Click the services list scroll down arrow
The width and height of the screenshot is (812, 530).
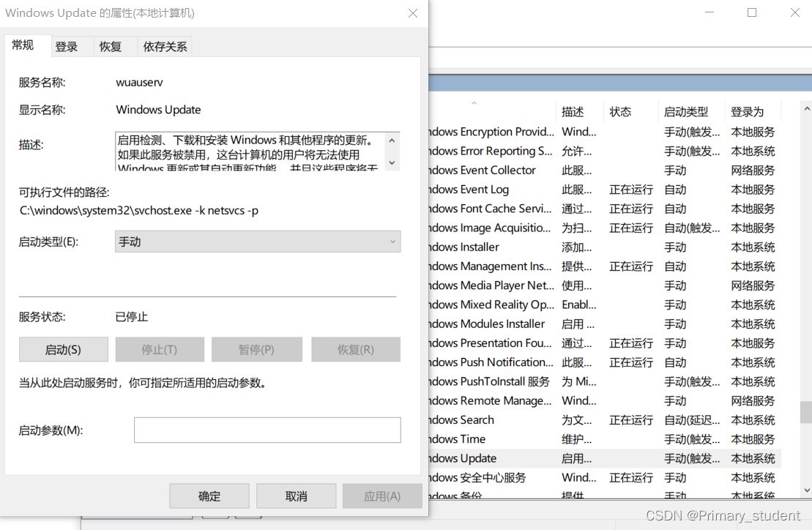click(x=806, y=490)
